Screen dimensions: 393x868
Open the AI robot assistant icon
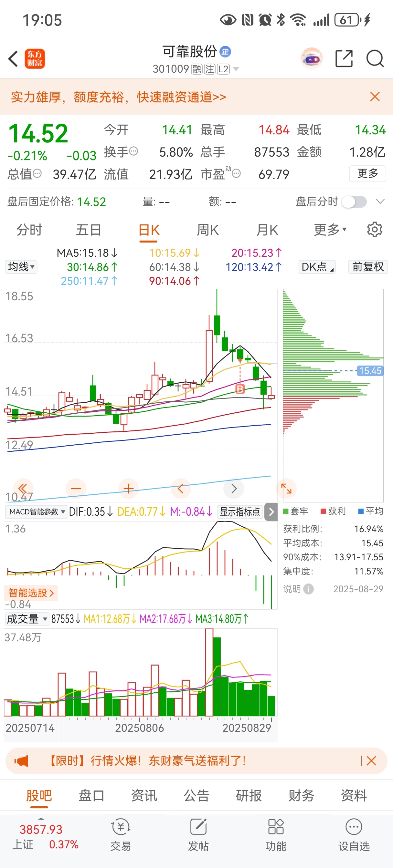311,59
